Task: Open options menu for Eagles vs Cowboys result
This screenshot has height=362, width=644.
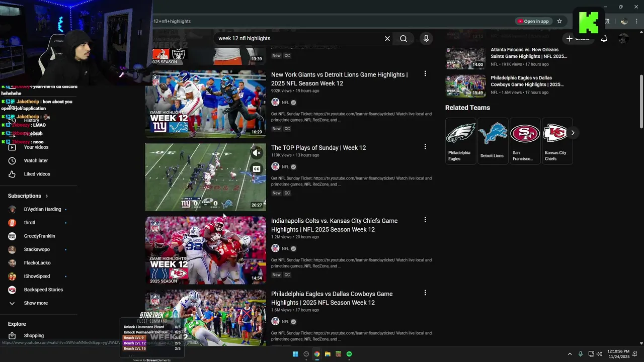Action: [x=425, y=293]
